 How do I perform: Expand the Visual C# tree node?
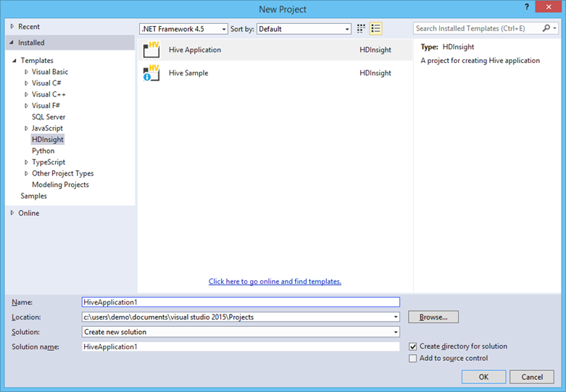[x=27, y=83]
